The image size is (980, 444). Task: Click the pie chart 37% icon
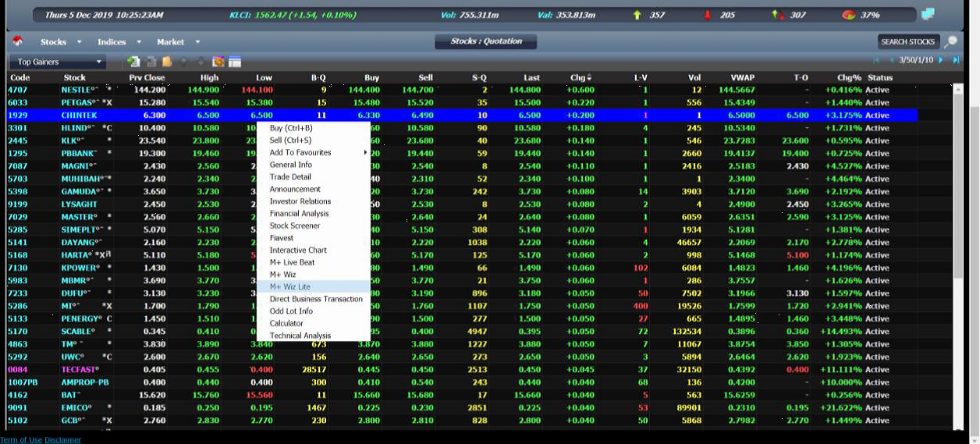[x=850, y=15]
